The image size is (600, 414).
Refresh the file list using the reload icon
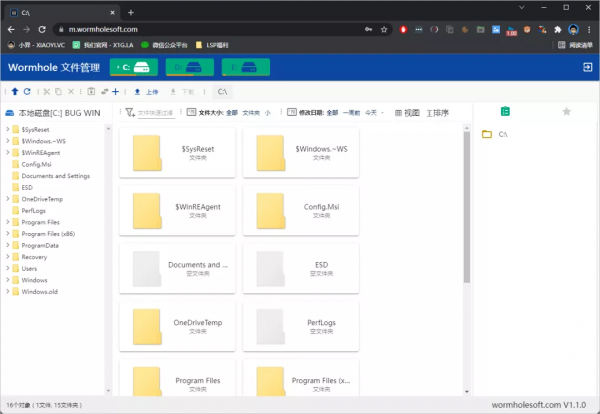point(27,91)
